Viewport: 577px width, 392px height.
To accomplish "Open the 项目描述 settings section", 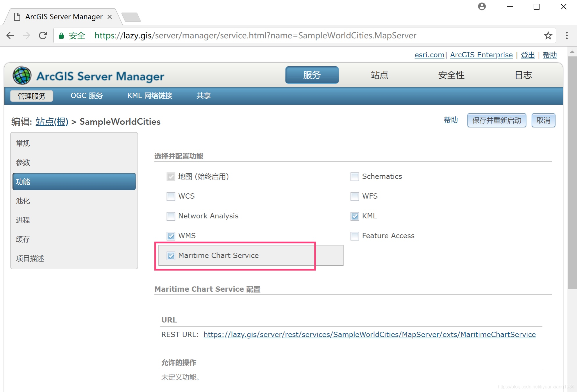I will point(74,259).
